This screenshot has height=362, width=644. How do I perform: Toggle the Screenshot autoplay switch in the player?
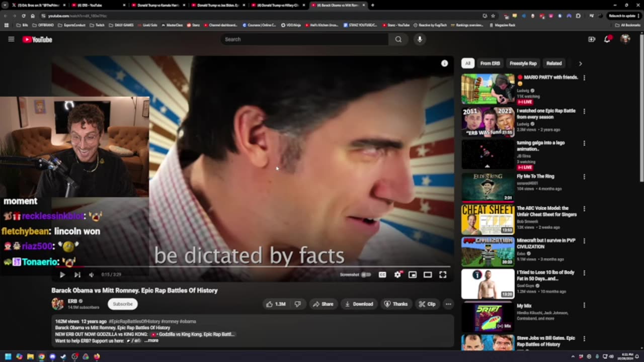pos(366,275)
